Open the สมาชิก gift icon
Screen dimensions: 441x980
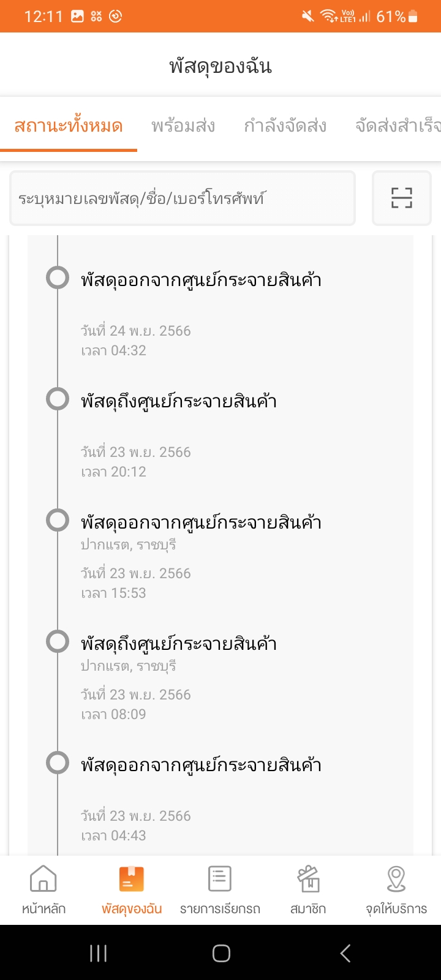[308, 879]
